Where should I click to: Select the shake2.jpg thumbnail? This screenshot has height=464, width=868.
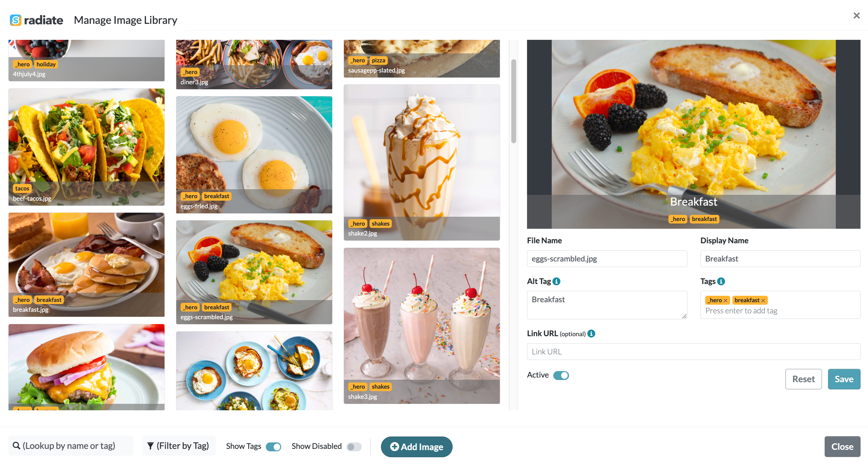pyautogui.click(x=421, y=162)
